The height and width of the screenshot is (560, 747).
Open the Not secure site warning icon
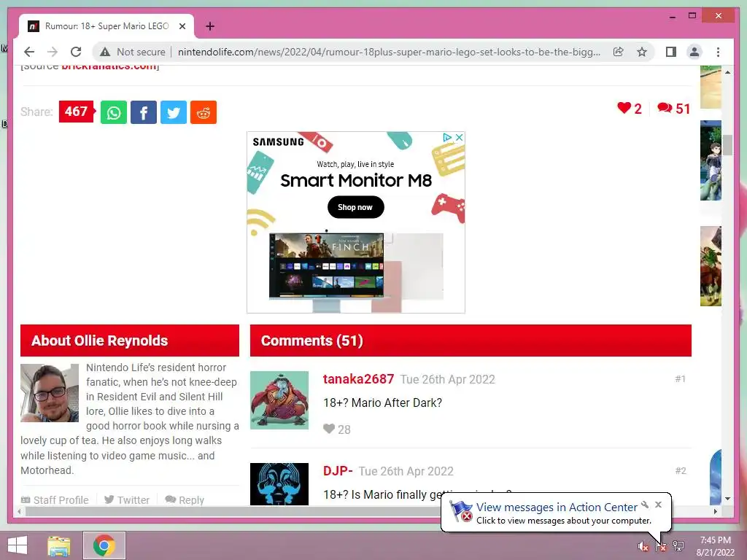105,52
